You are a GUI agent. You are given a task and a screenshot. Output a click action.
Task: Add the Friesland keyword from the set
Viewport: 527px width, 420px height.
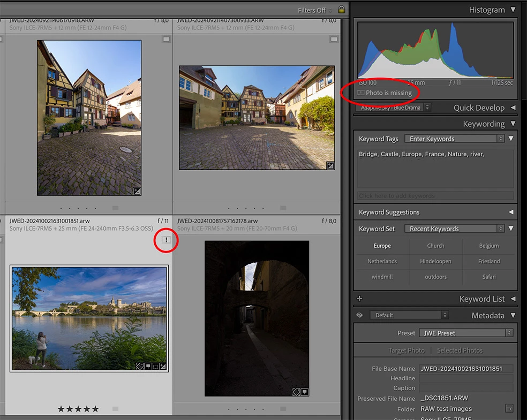[x=489, y=261]
